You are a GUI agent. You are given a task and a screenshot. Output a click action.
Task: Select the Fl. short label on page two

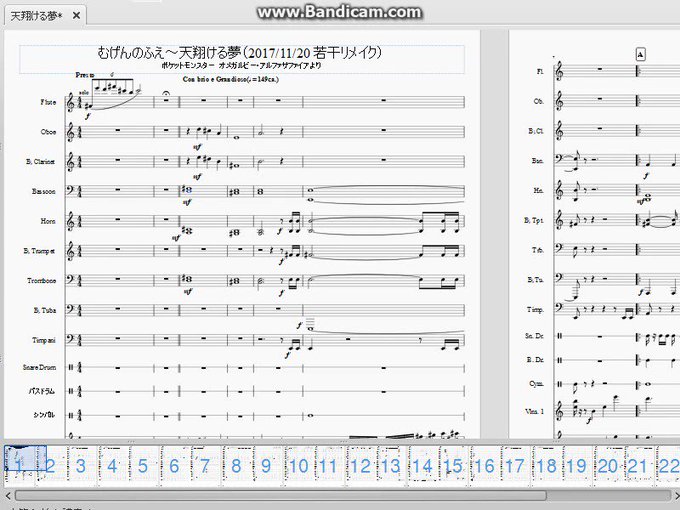(539, 71)
